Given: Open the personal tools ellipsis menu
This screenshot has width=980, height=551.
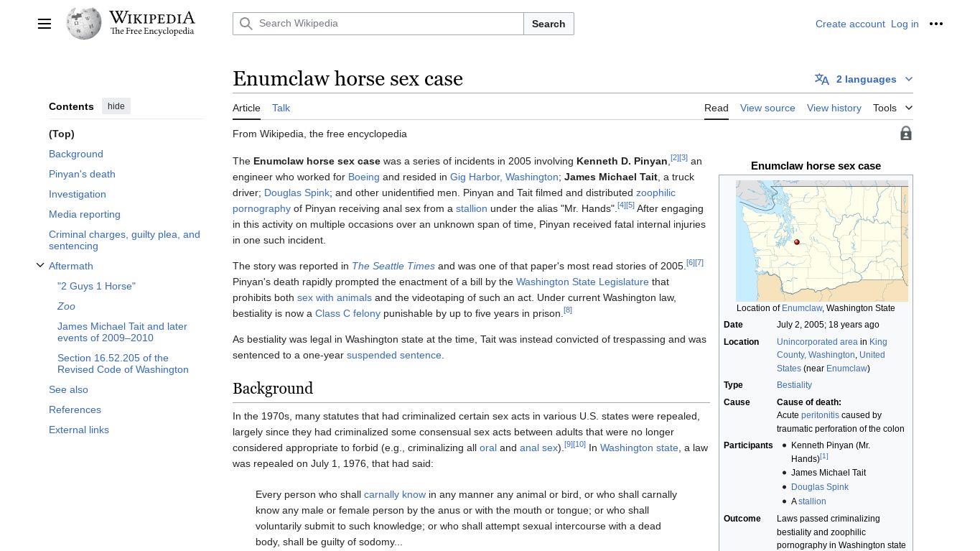Looking at the screenshot, I should click(936, 24).
